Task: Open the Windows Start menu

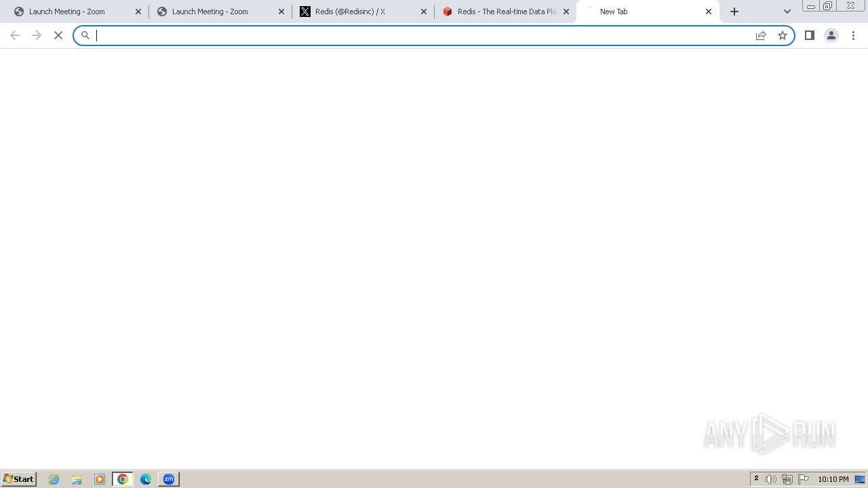Action: coord(18,479)
